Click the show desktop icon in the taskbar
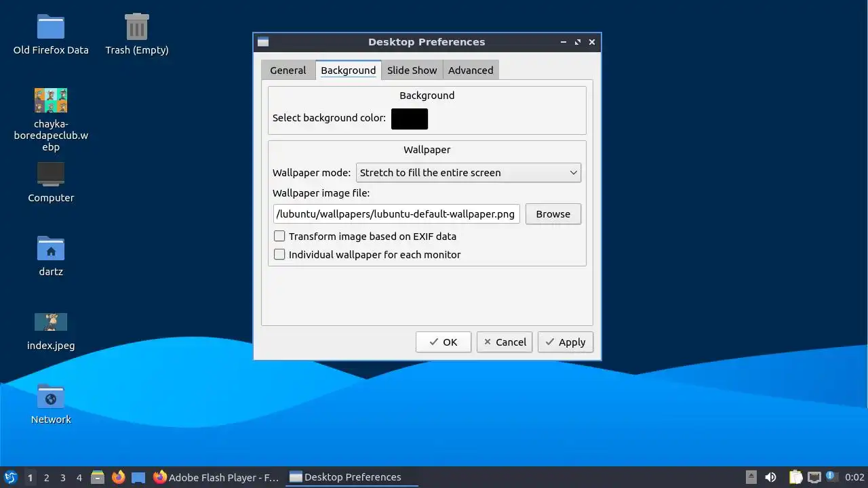This screenshot has height=488, width=868. (138, 477)
